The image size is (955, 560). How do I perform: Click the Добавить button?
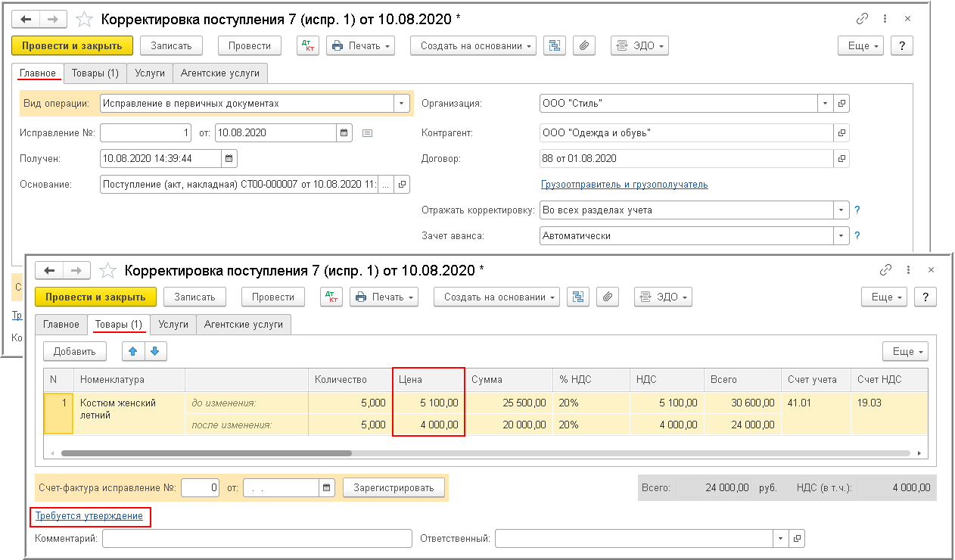pyautogui.click(x=74, y=351)
